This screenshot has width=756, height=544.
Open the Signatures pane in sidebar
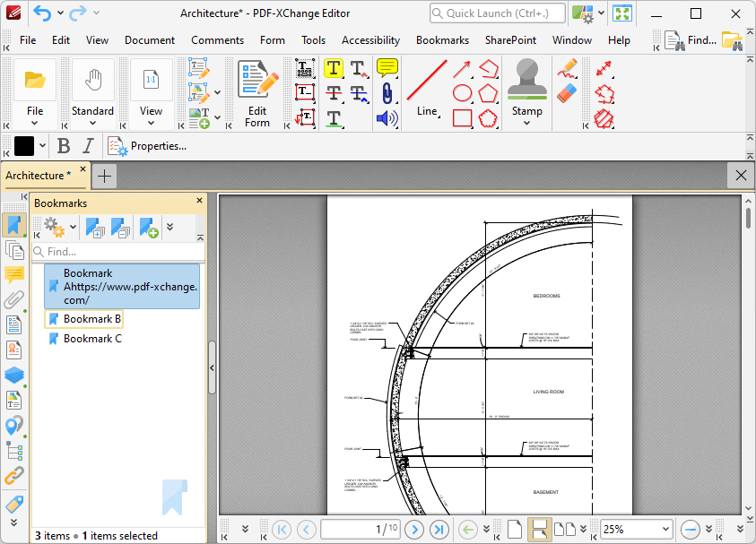14,350
